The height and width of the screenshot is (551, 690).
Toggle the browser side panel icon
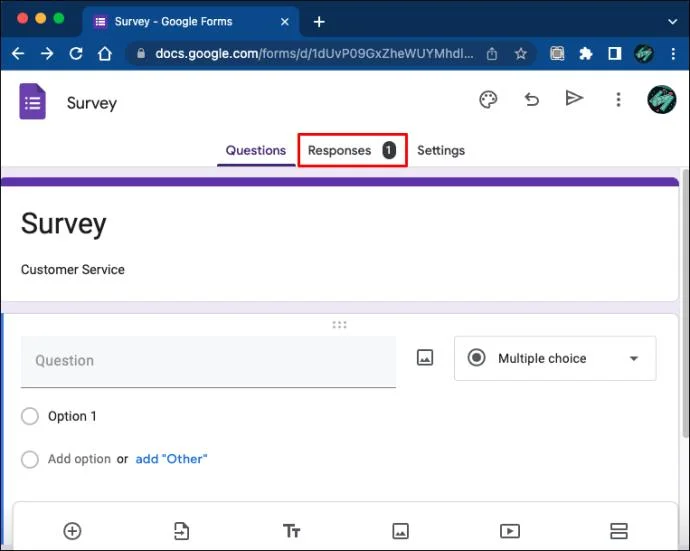(x=615, y=54)
